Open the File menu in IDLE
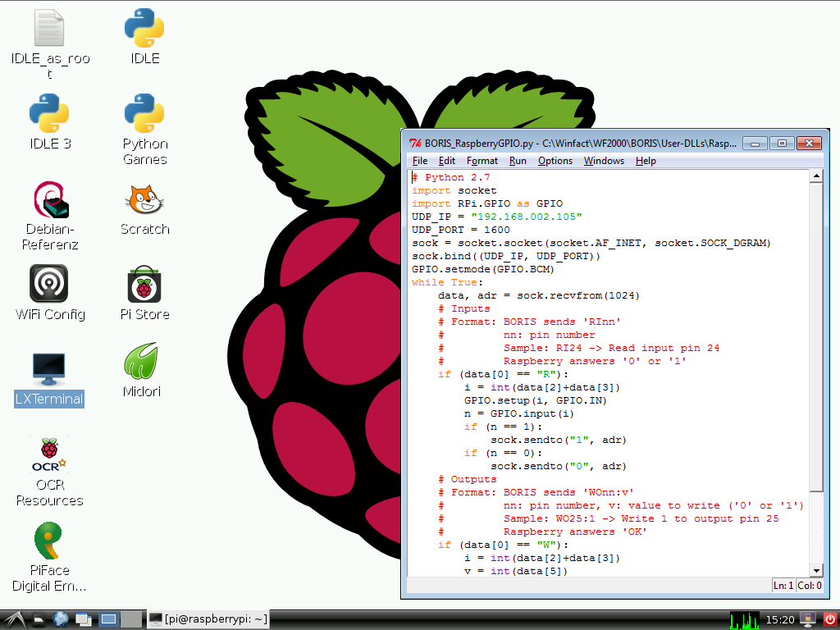This screenshot has width=840, height=630. [419, 161]
